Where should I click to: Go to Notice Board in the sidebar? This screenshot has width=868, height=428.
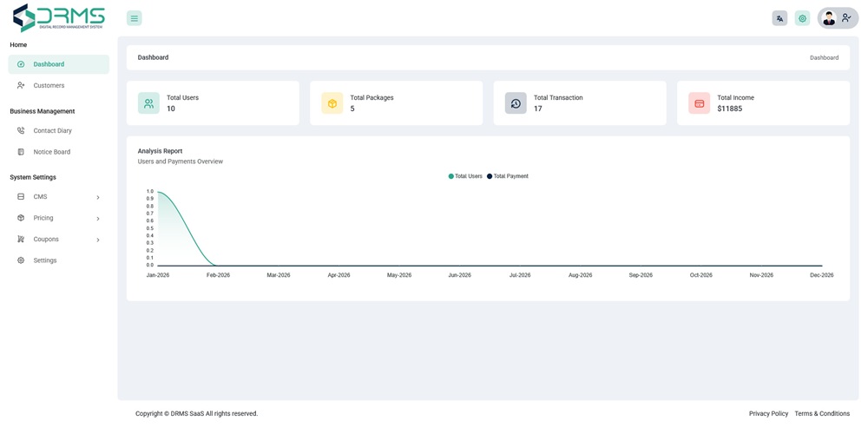51,152
